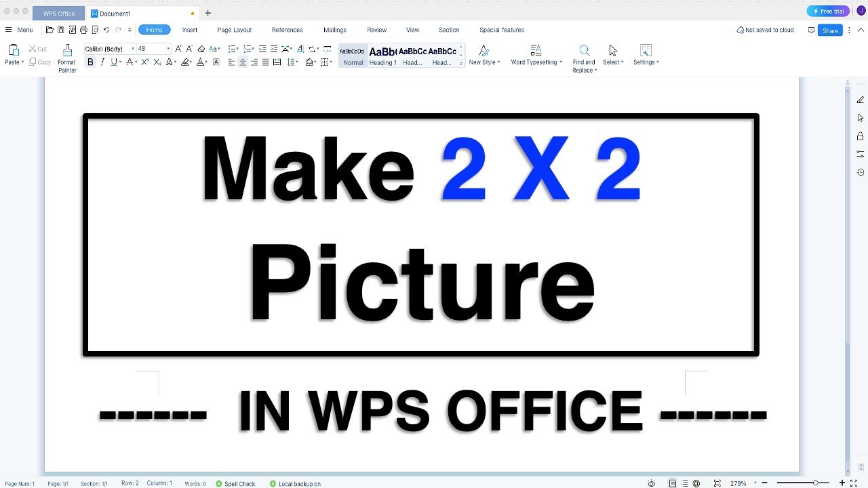
Task: Toggle Strikethrough formatting
Action: coord(130,62)
